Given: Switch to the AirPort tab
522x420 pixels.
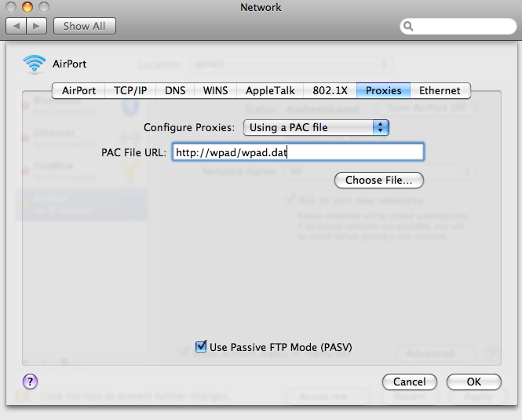Looking at the screenshot, I should point(78,90).
